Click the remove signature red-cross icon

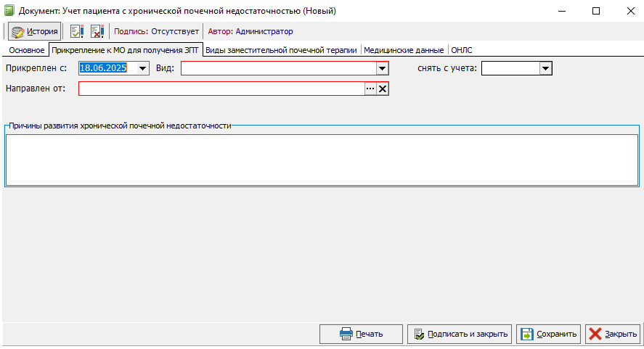(x=97, y=31)
